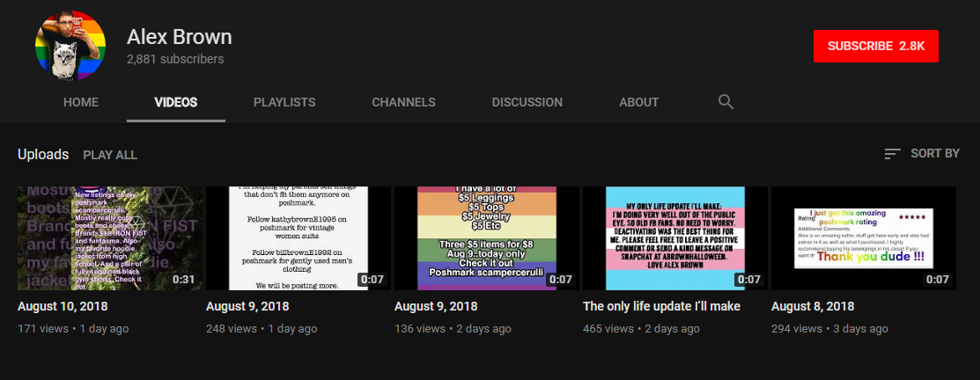Click the 2,881 subscribers count

coord(175,59)
